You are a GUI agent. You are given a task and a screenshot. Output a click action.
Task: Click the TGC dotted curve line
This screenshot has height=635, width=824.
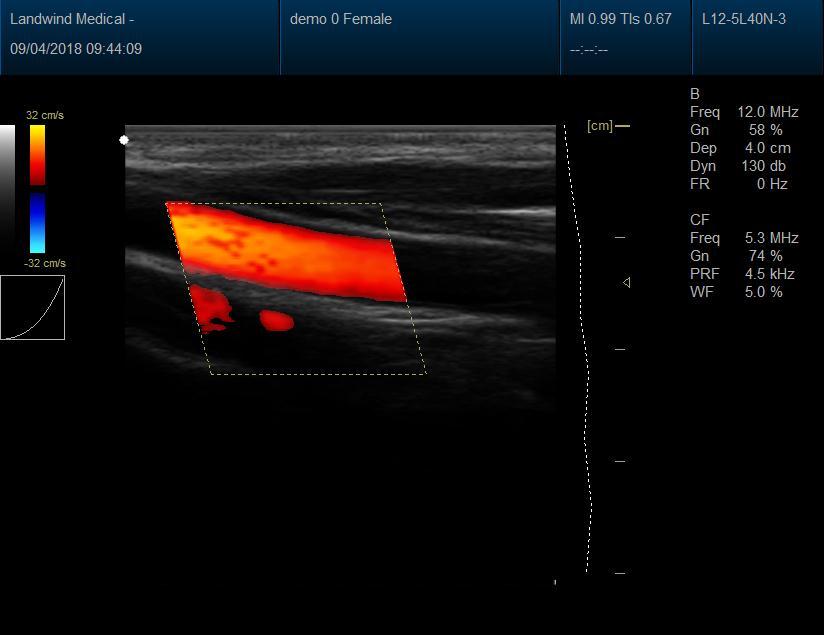578,349
